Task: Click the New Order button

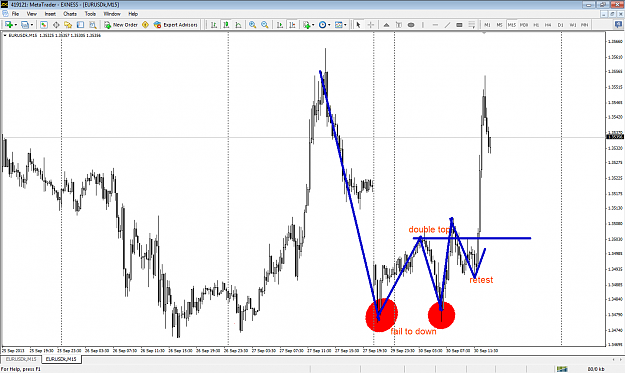Action: (x=121, y=25)
